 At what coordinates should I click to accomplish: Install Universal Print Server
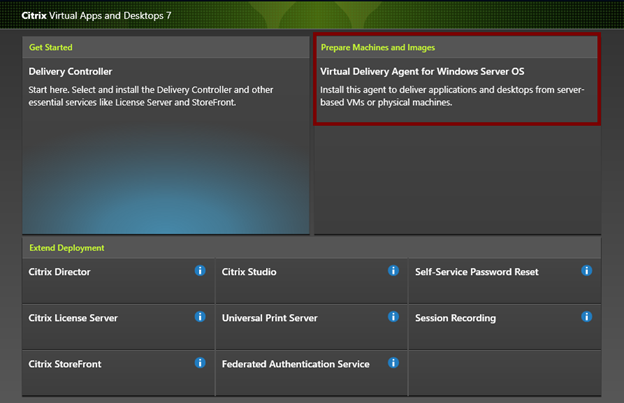pyautogui.click(x=270, y=318)
